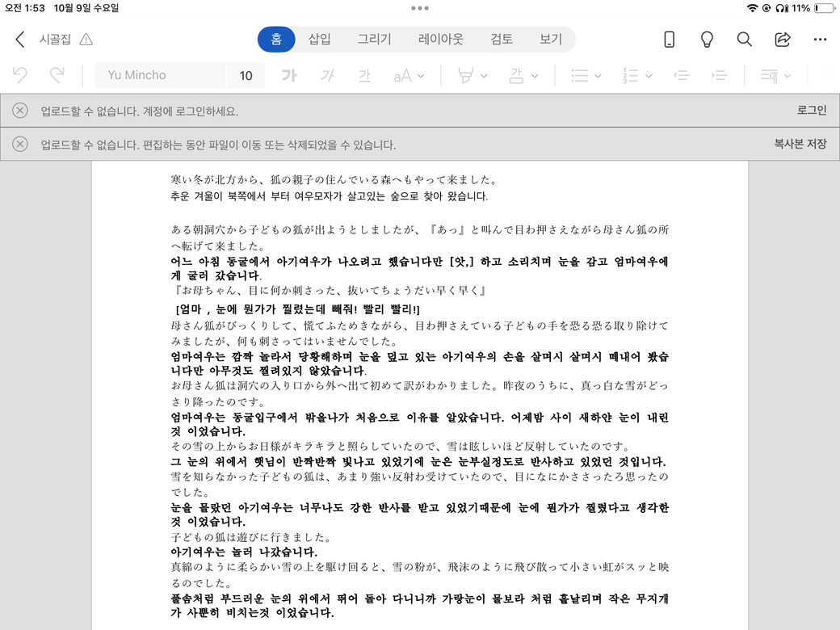Expand the highlighter color dropdown

[x=484, y=76]
